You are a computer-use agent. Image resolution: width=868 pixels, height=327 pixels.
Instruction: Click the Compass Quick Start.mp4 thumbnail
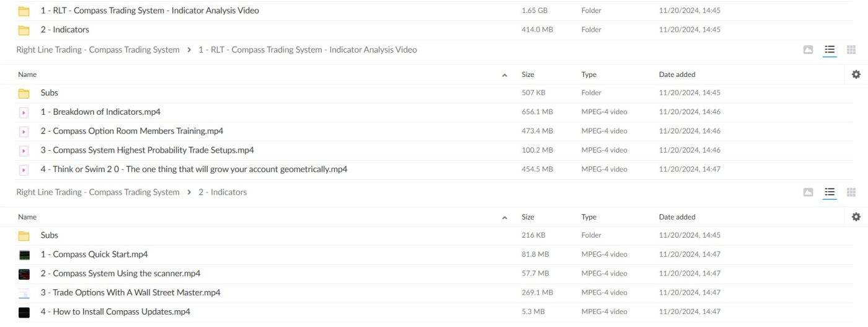pos(24,255)
